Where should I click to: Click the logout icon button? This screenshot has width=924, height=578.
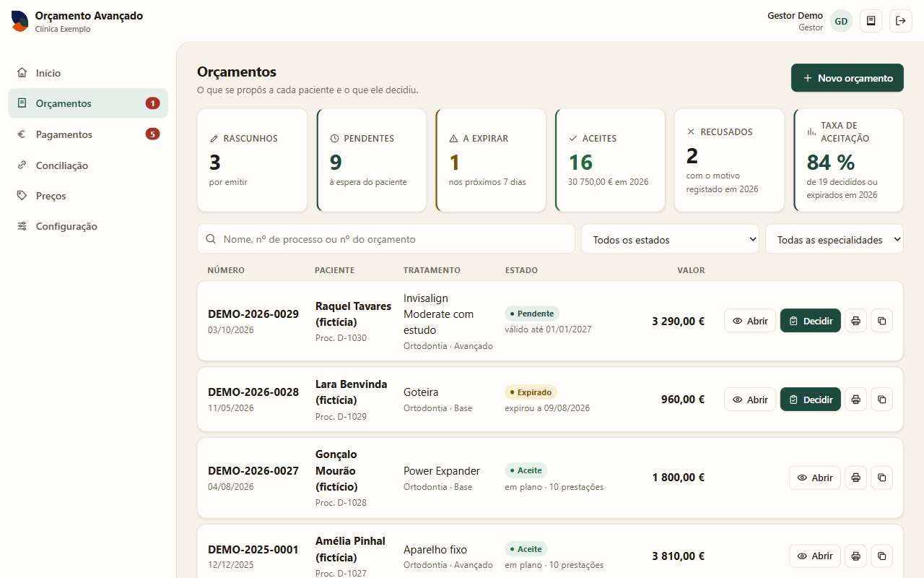coord(901,21)
